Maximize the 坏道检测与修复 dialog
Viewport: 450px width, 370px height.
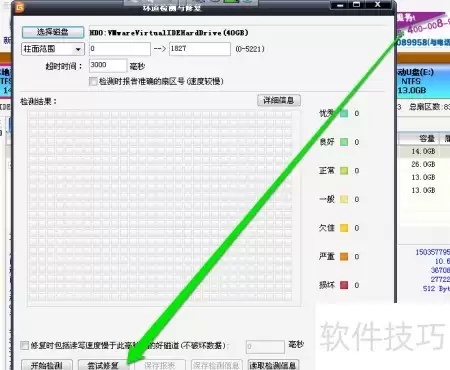(357, 5)
